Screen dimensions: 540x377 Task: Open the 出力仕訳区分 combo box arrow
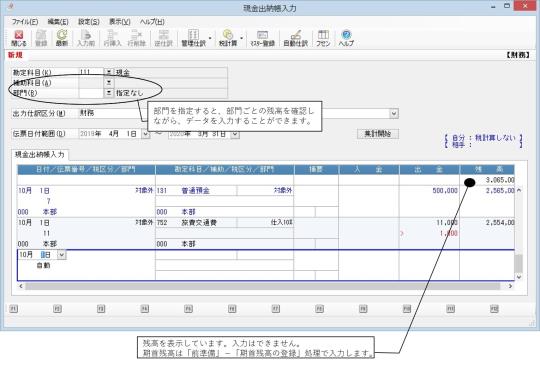(x=394, y=113)
